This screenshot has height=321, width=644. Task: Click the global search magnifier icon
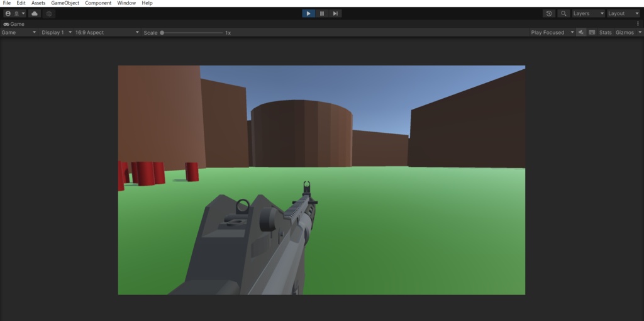pyautogui.click(x=563, y=14)
